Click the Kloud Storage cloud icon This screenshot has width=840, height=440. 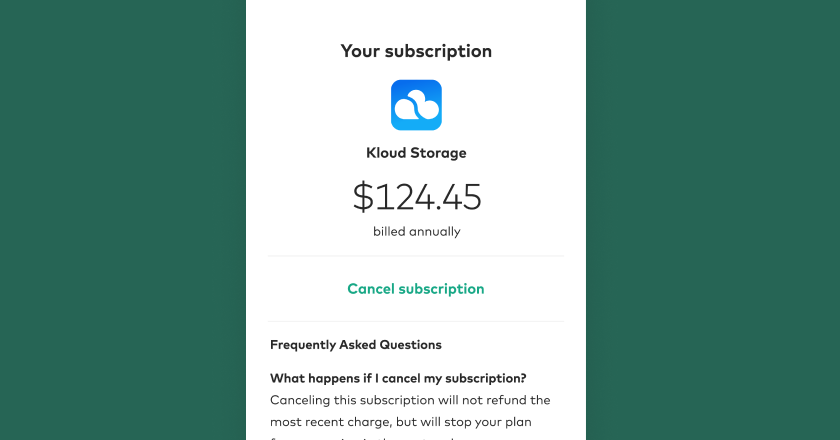pyautogui.click(x=416, y=105)
